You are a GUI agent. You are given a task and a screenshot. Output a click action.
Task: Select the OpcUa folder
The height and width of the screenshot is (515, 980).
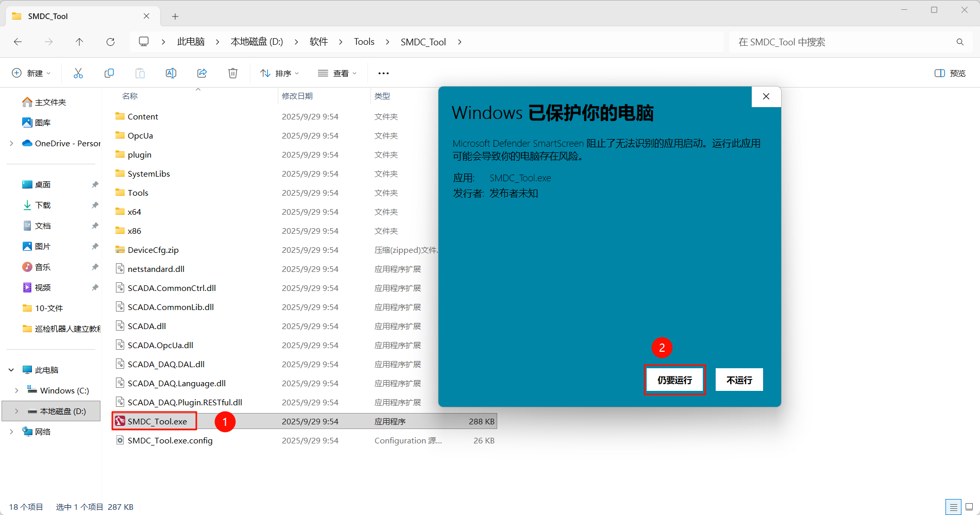[140, 135]
